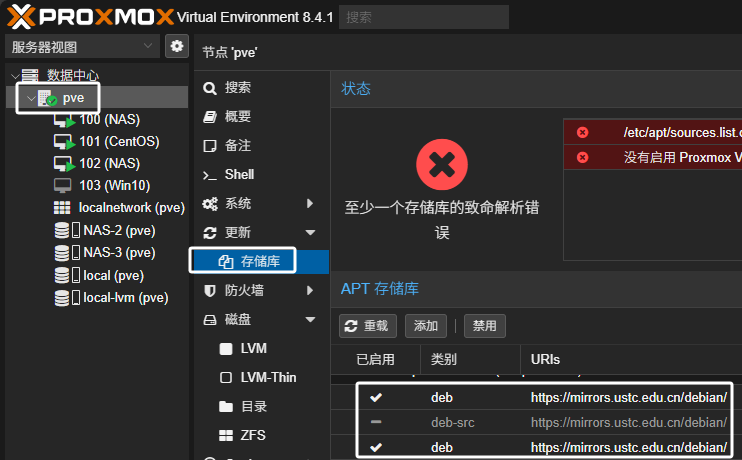The width and height of the screenshot is (742, 460).
Task: Click the filled square icon beside LVM
Action: 226,349
